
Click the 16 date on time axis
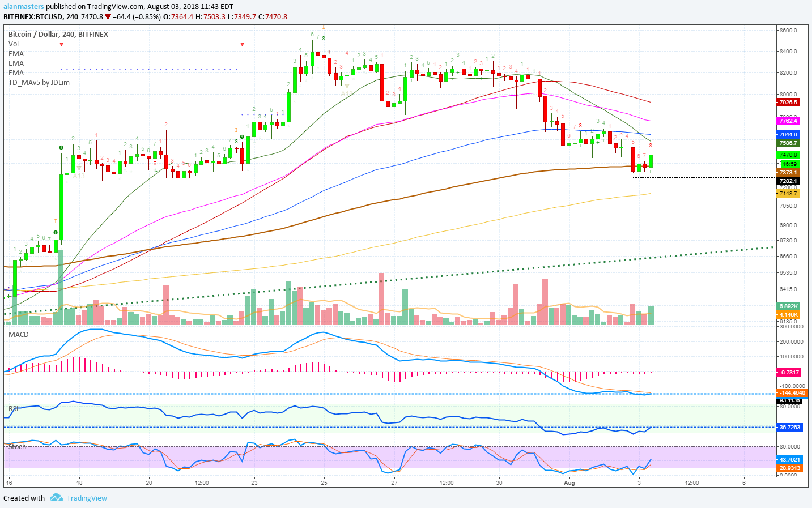[x=8, y=483]
